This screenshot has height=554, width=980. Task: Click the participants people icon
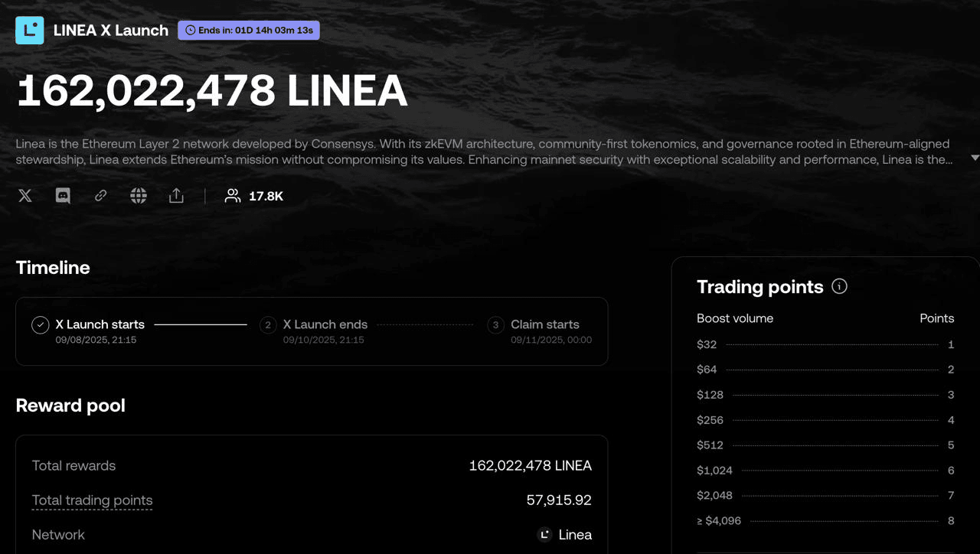coord(233,196)
